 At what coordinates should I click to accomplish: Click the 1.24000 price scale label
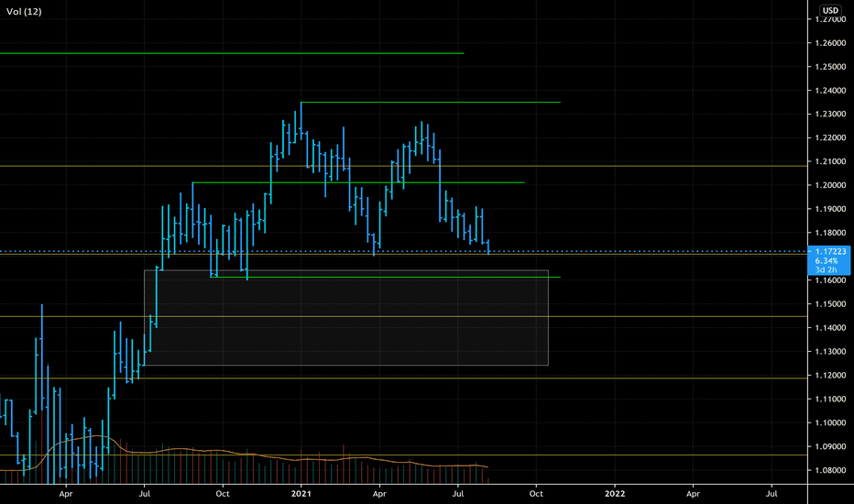tap(830, 91)
